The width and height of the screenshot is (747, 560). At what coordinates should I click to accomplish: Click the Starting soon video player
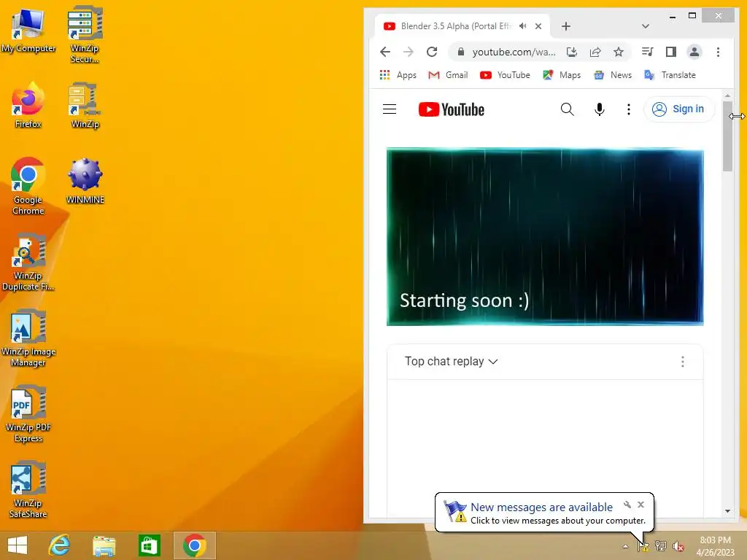click(545, 237)
